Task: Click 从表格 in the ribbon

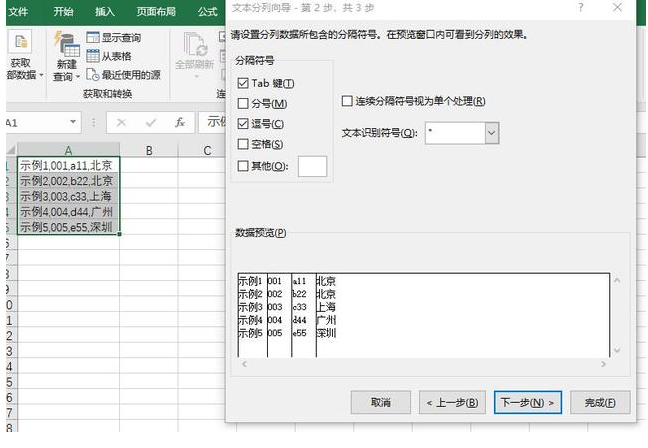Action: (x=109, y=56)
